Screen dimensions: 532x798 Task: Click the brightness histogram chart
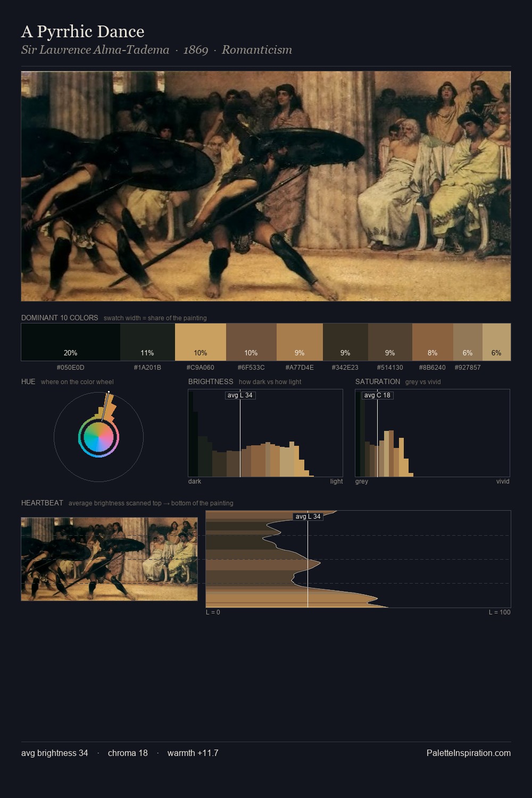265,433
